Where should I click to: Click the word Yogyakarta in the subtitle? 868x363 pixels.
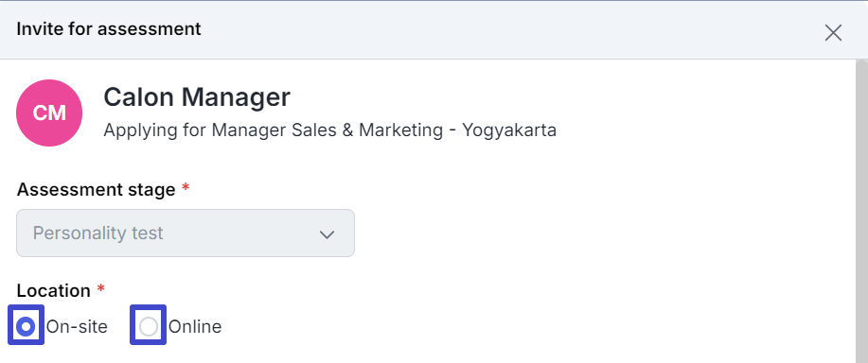coord(509,131)
